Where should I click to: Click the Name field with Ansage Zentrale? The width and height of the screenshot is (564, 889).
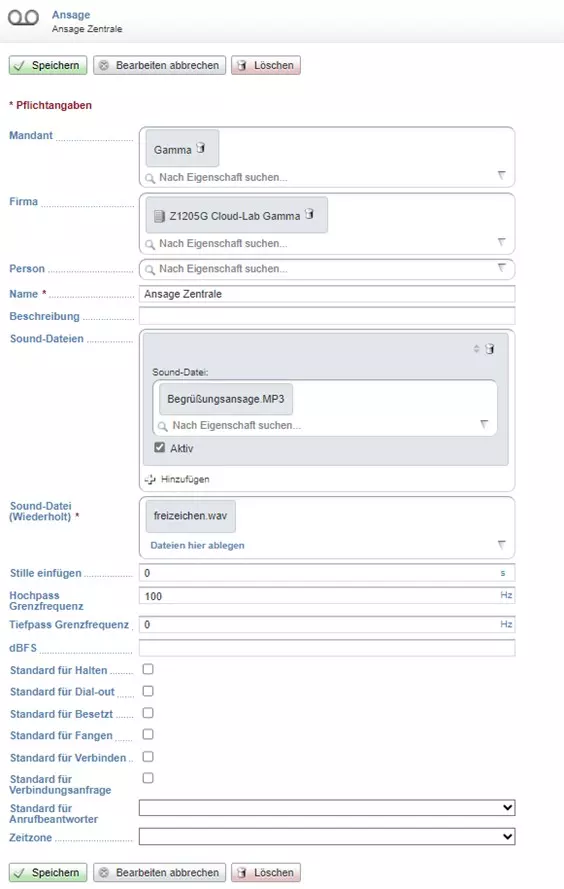click(x=327, y=294)
